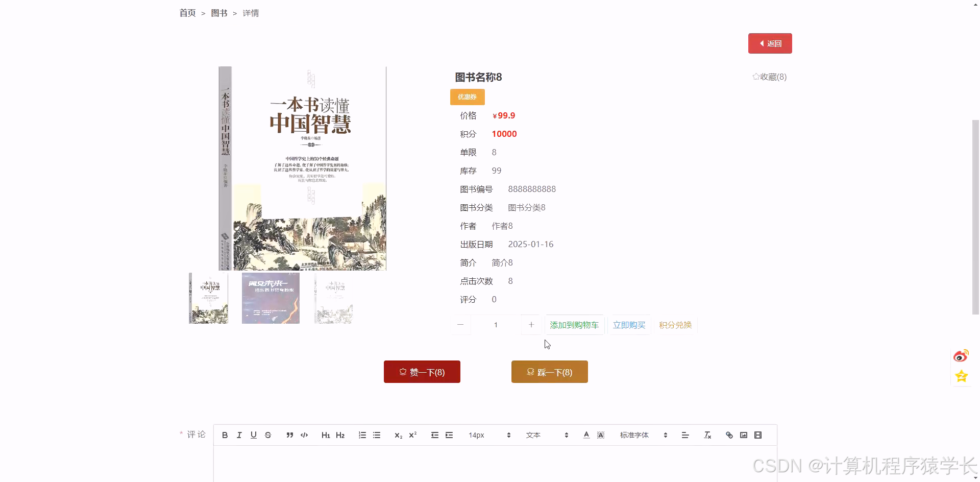The image size is (980, 482).
Task: Click the title 图书名称8
Action: point(478,77)
